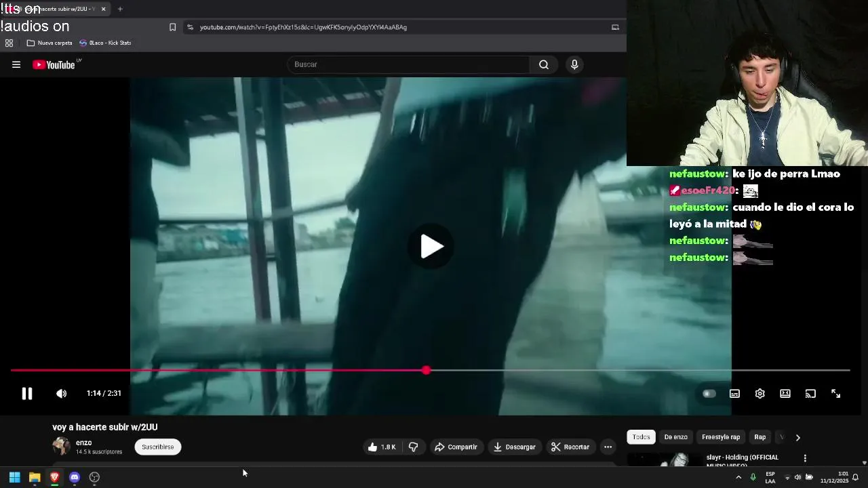
Task: Show more chips with right arrow
Action: 797,437
